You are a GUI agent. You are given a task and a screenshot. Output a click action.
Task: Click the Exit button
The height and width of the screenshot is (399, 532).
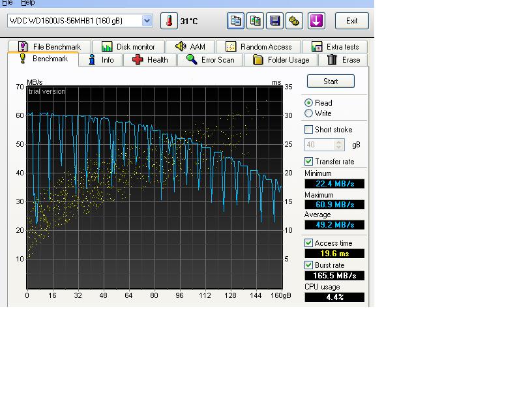click(x=351, y=21)
